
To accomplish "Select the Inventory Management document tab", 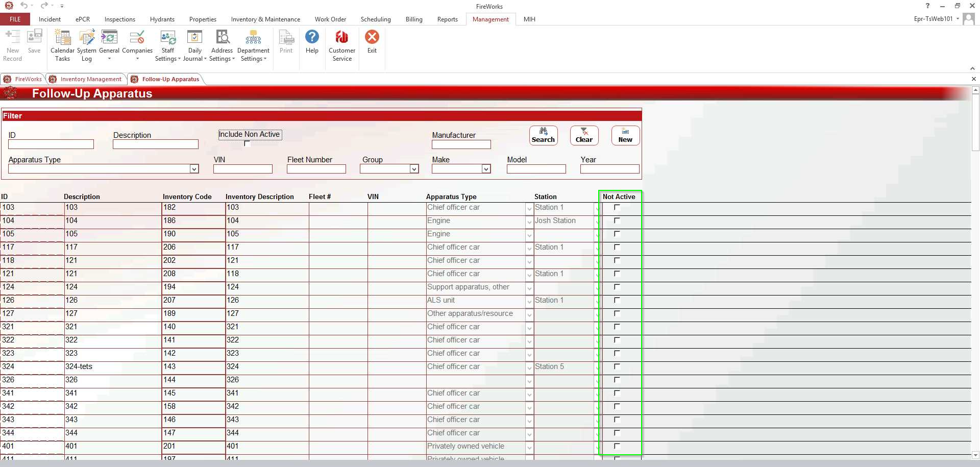I will tap(90, 79).
